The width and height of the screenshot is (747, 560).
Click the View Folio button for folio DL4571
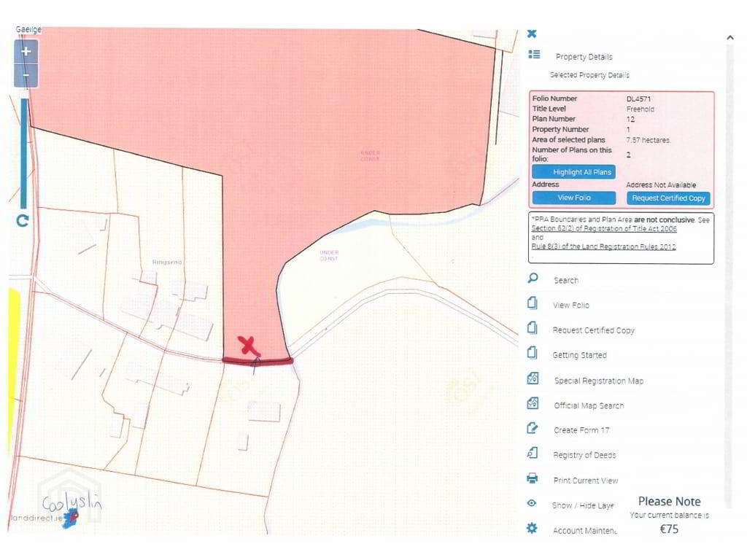pyautogui.click(x=574, y=198)
